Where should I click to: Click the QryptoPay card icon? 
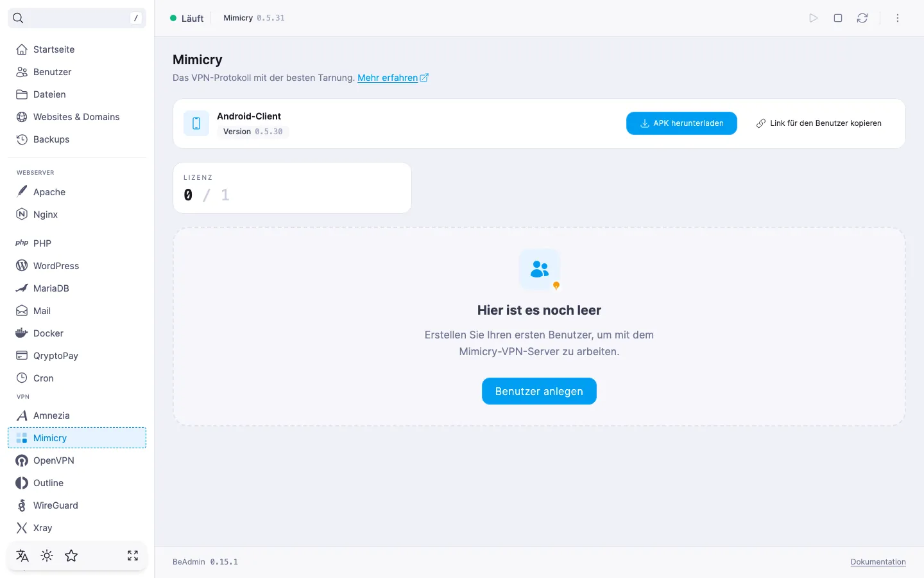coord(22,356)
